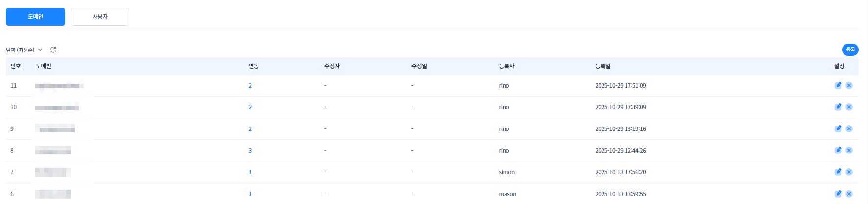
Task: Click the 등록일 column header
Action: pyautogui.click(x=603, y=66)
